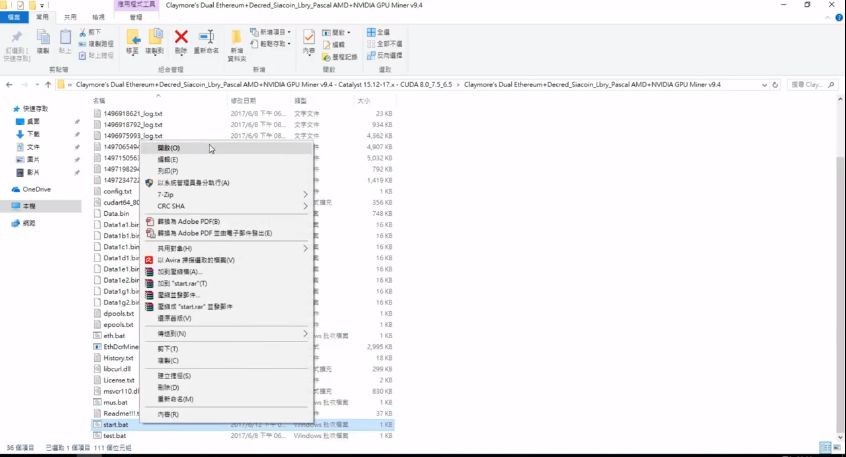Click the quick access toolbar New folder icon
The image size is (846, 457).
(32, 5)
